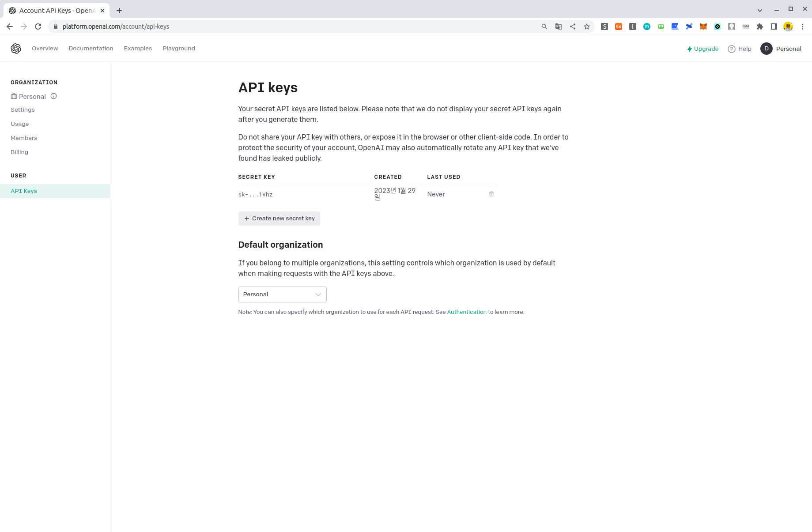Bookmark this page with the star icon

coord(587,26)
